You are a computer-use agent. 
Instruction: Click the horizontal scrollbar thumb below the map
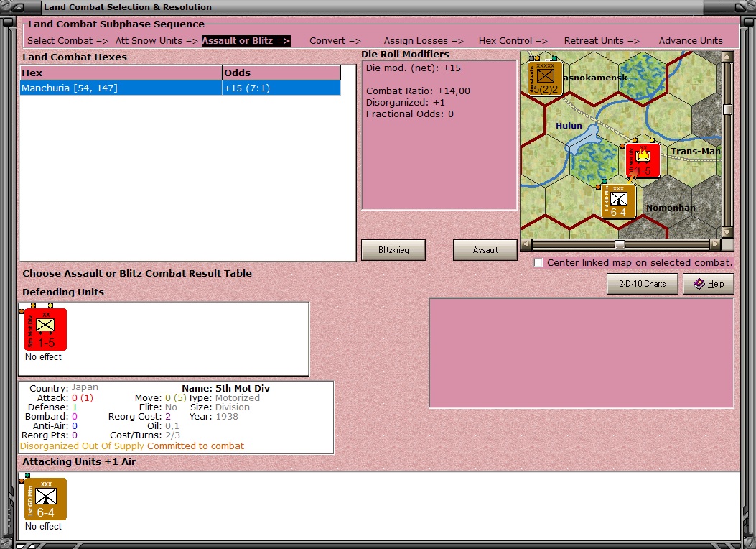point(617,244)
